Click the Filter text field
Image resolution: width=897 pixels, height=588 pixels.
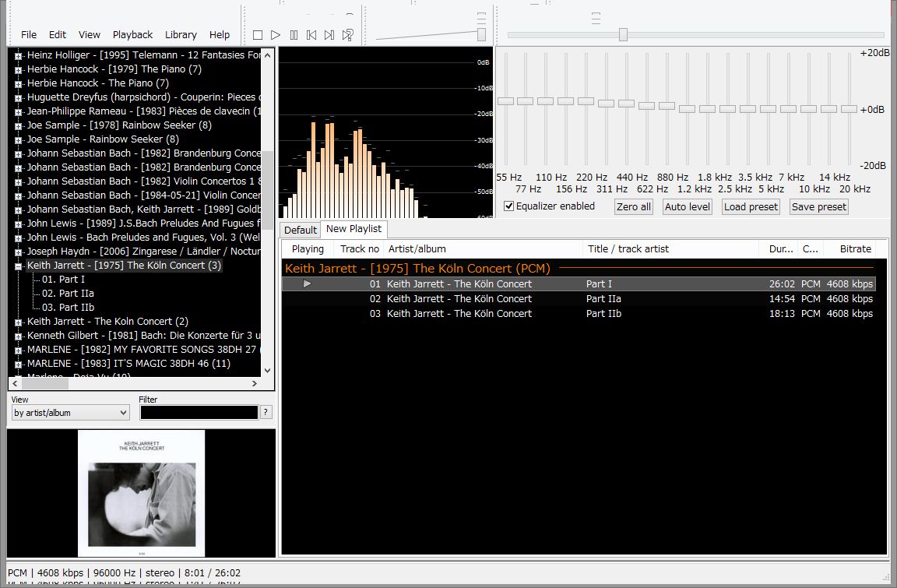click(199, 413)
